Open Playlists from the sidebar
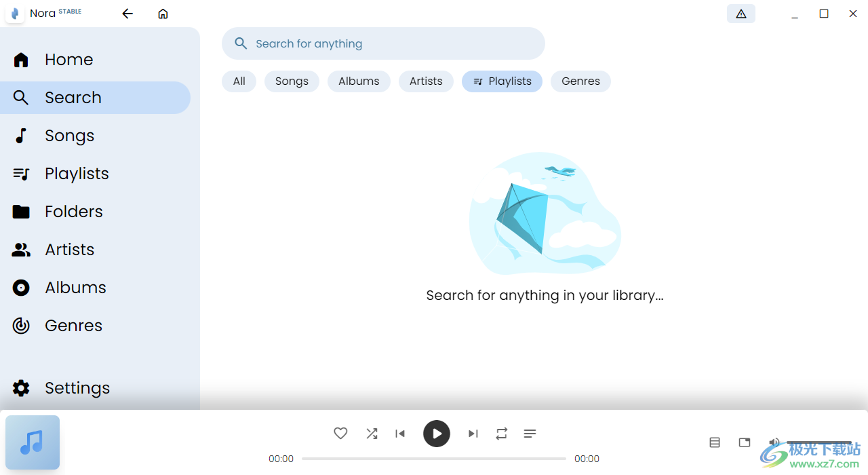The image size is (868, 475). tap(77, 174)
